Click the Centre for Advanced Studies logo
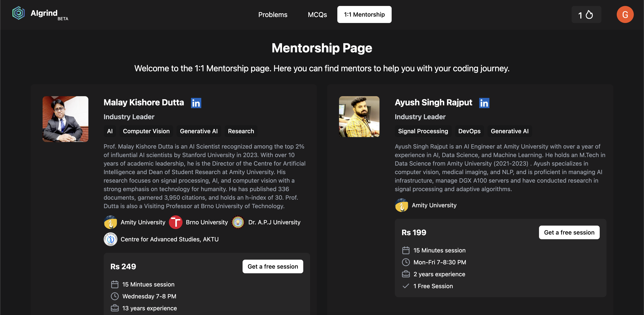Image resolution: width=644 pixels, height=315 pixels. 111,239
